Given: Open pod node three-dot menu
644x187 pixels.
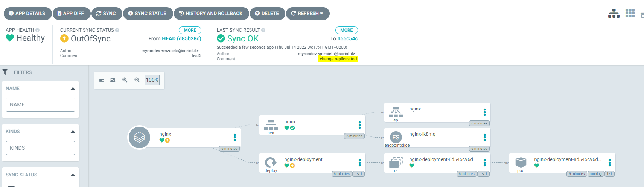Looking at the screenshot, I should pos(610,162).
